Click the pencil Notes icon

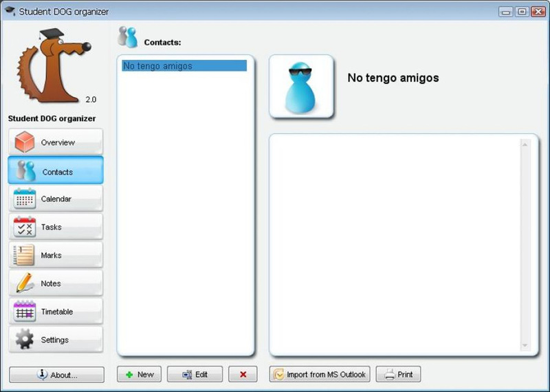click(x=25, y=283)
